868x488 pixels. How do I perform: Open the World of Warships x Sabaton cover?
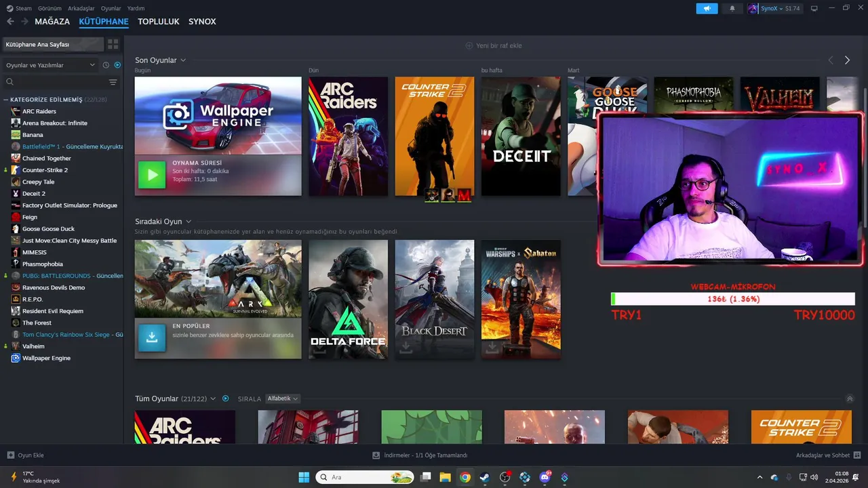click(521, 300)
